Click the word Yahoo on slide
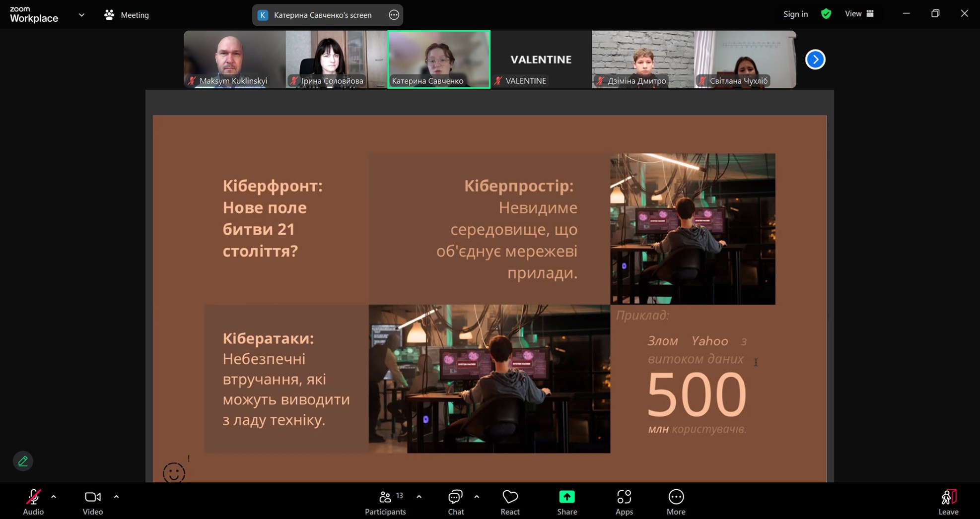 709,341
